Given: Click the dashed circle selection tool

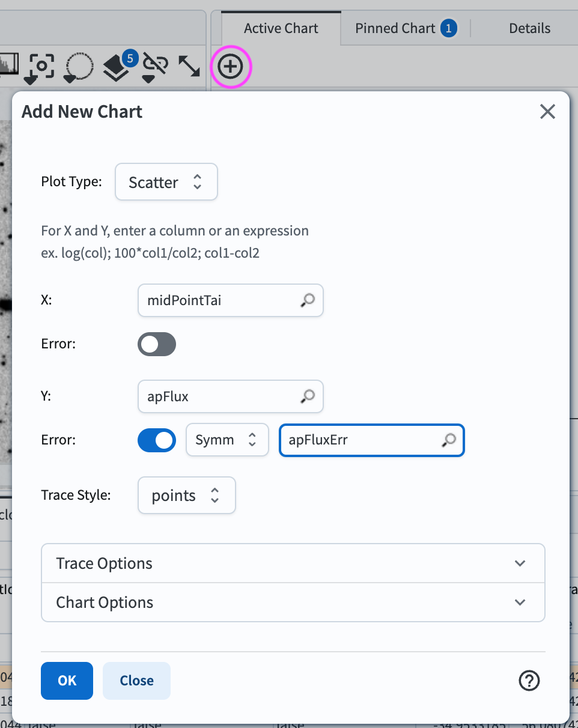Looking at the screenshot, I should (x=79, y=67).
